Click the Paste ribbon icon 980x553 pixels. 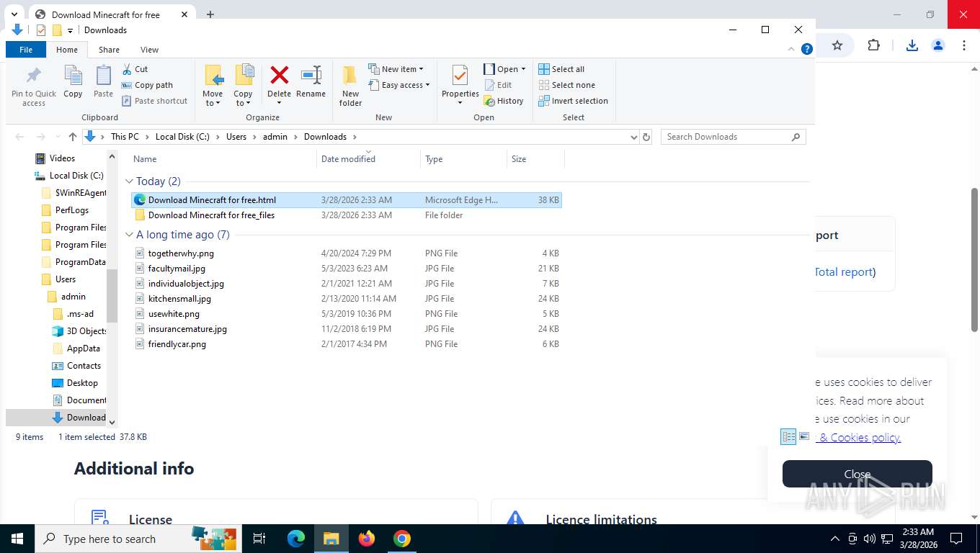(x=103, y=82)
